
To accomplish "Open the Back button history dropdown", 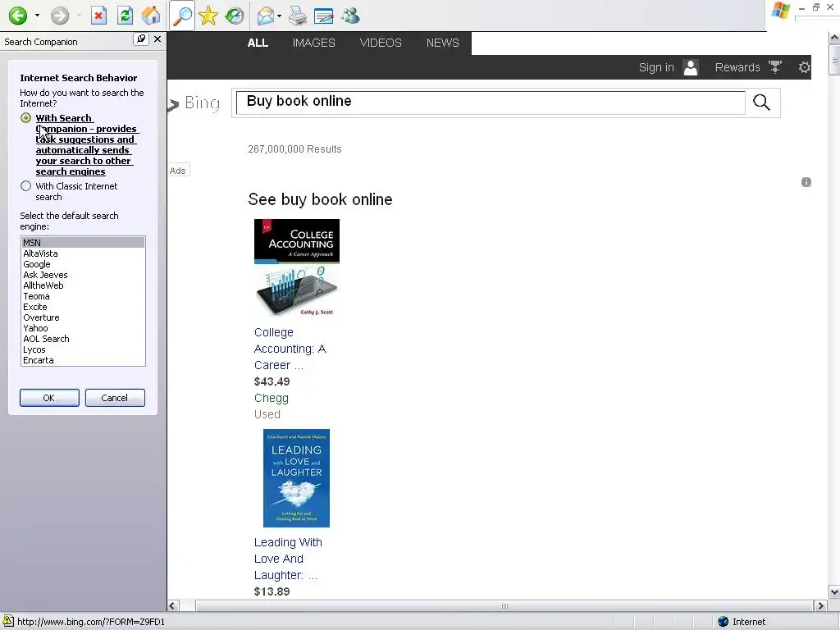I will tap(37, 16).
